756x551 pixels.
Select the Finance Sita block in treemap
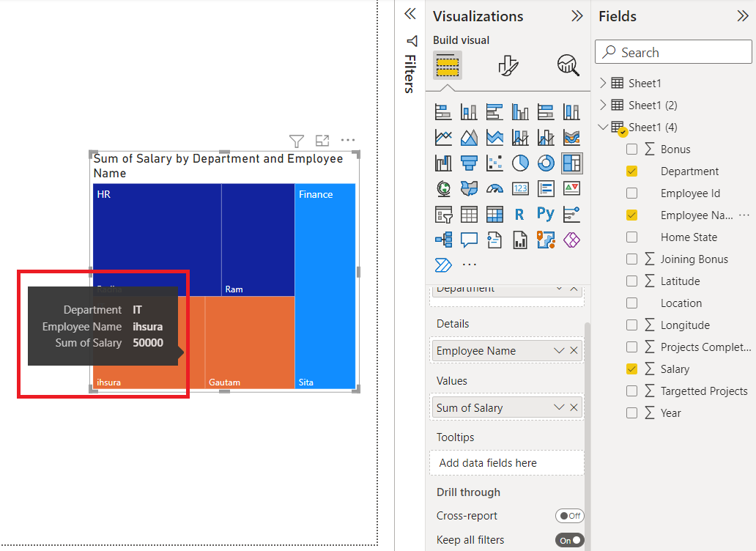click(325, 286)
